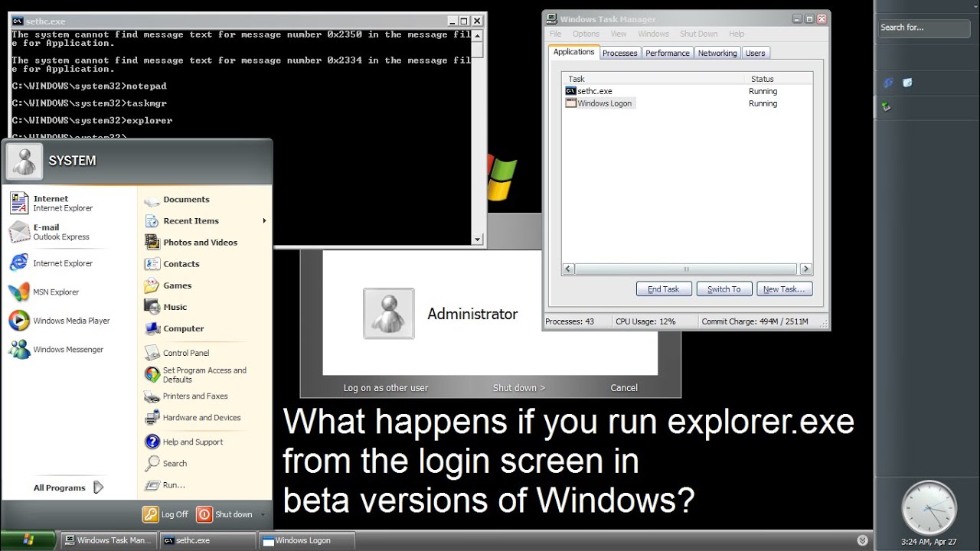Switch to Users tab
This screenshot has height=551, width=980.
[755, 53]
